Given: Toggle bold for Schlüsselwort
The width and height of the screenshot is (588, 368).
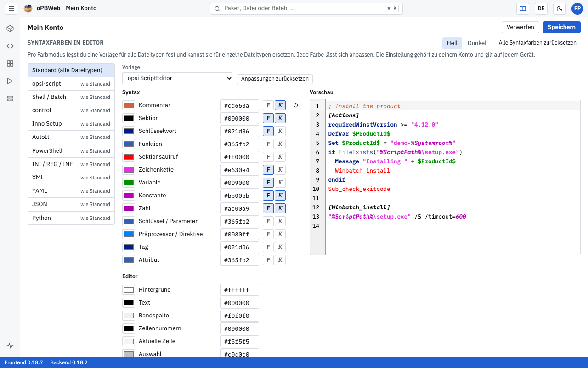Looking at the screenshot, I should click(x=268, y=131).
